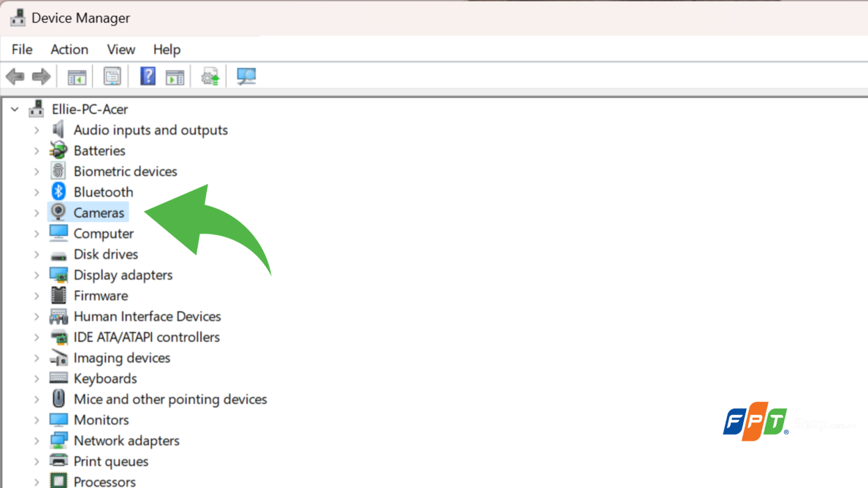Expand the Biometric devices chevron
Image resolution: width=868 pixels, height=488 pixels.
(x=36, y=171)
